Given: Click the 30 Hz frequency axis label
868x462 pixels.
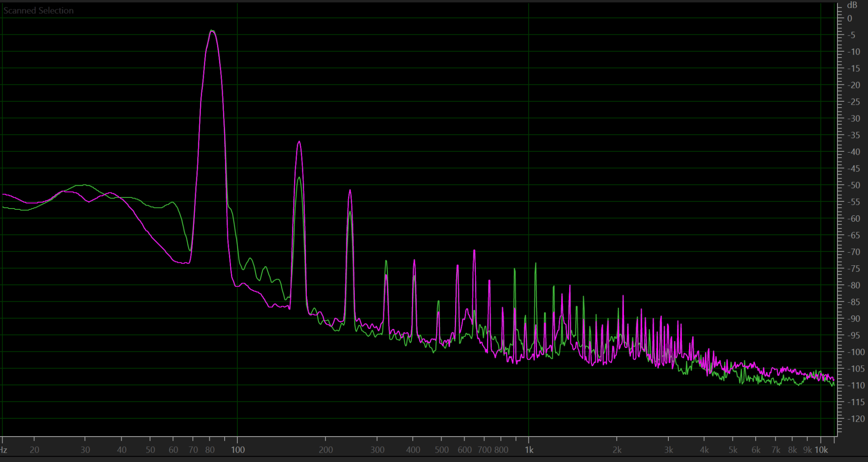Looking at the screenshot, I should pos(85,450).
